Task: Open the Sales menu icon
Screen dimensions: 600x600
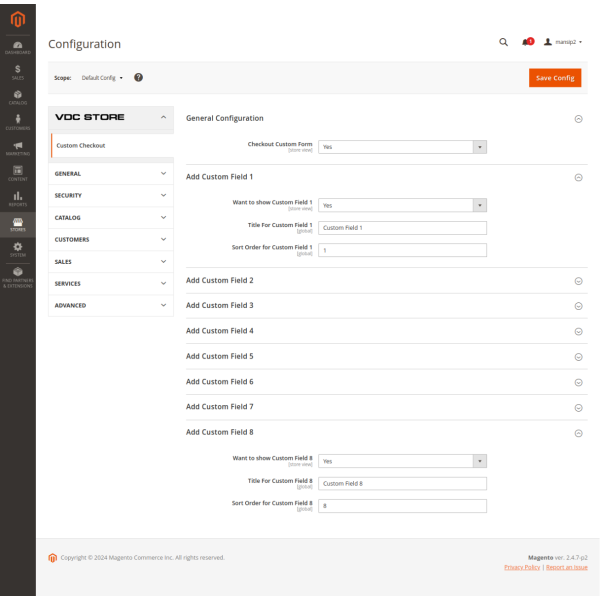Action: coord(18,71)
